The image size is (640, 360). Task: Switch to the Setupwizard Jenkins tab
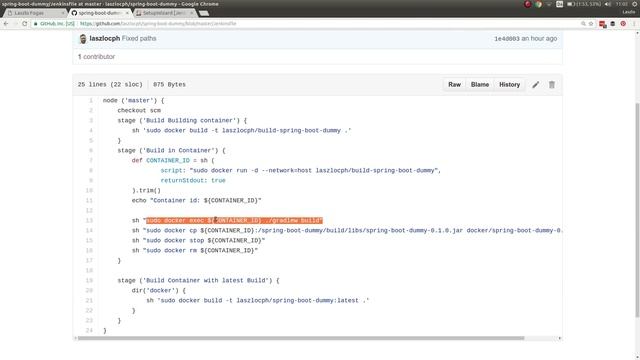164,13
